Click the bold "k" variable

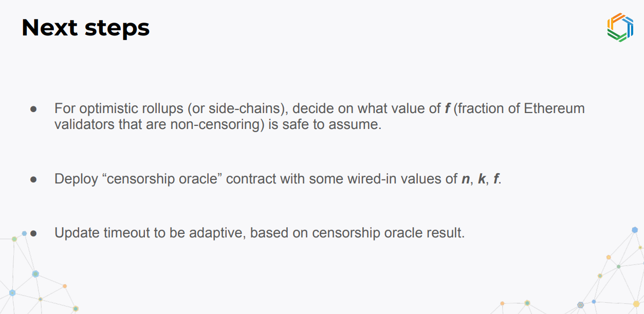[x=482, y=179]
